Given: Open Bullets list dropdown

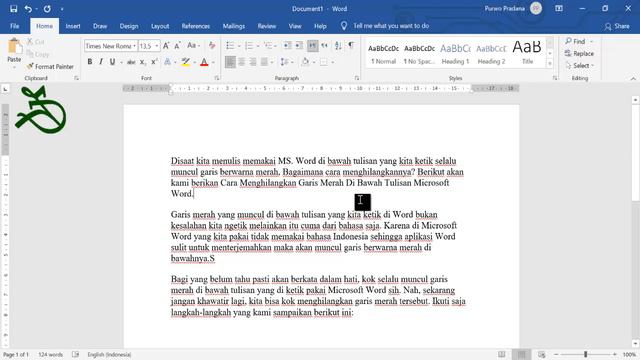Looking at the screenshot, I should [239, 46].
